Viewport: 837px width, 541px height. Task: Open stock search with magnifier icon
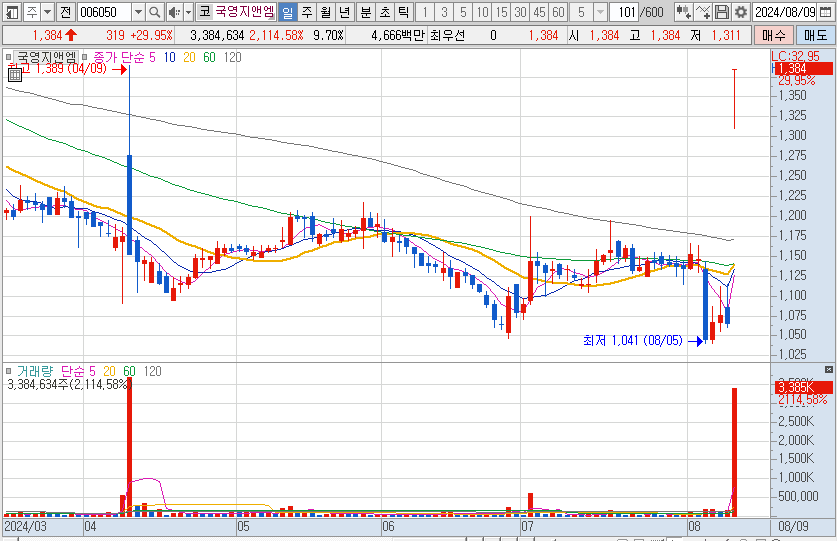[154, 12]
